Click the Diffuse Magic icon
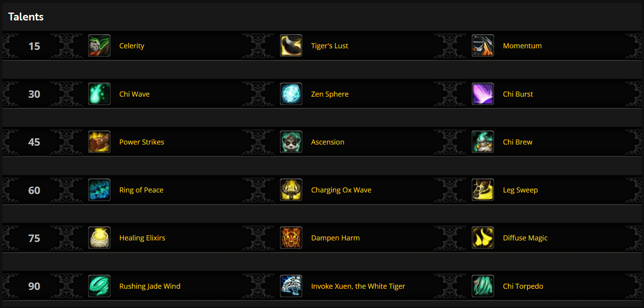The height and width of the screenshot is (308, 644). [x=483, y=238]
